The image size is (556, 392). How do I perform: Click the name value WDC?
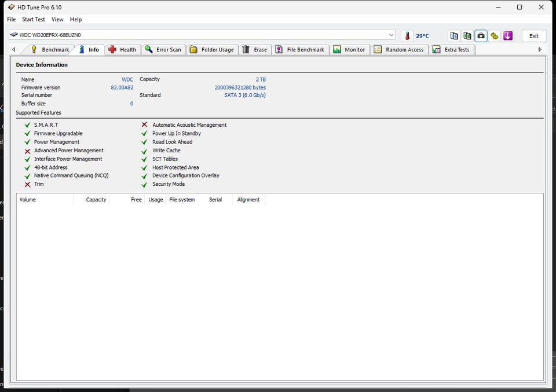127,79
